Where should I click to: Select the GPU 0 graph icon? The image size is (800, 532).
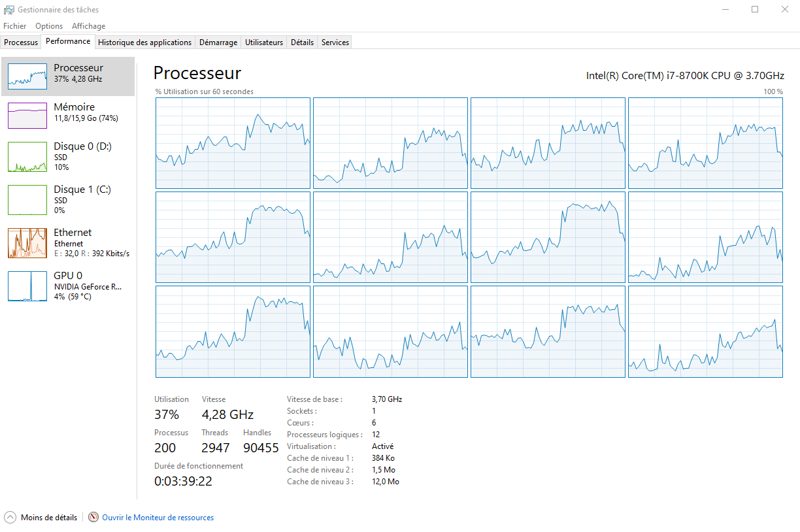click(27, 286)
